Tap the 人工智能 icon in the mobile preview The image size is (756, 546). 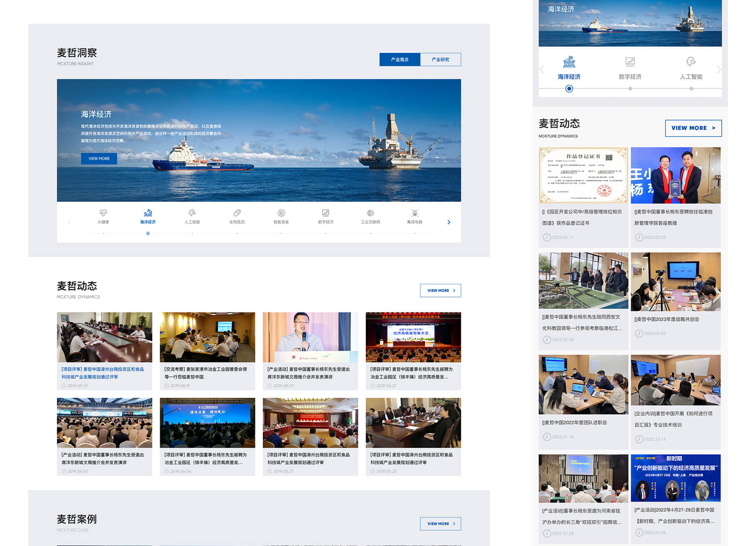[x=691, y=62]
